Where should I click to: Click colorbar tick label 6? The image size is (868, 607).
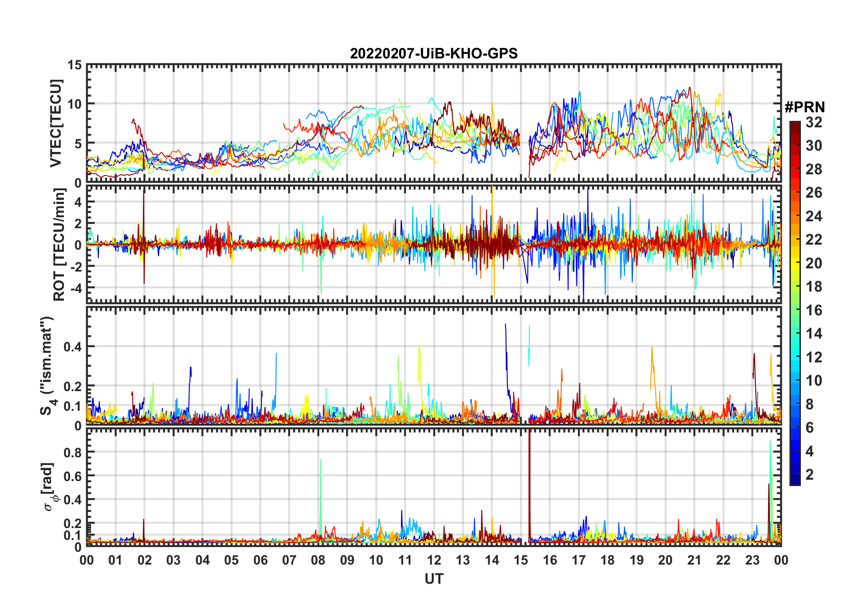point(810,428)
